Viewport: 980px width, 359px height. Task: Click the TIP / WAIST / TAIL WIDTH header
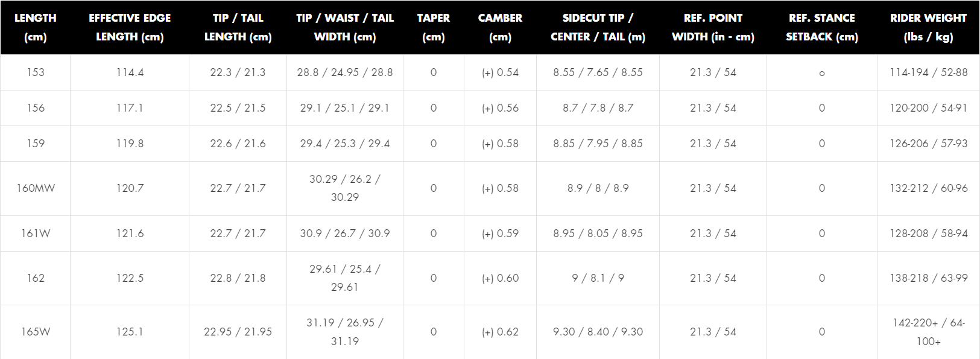tap(344, 27)
